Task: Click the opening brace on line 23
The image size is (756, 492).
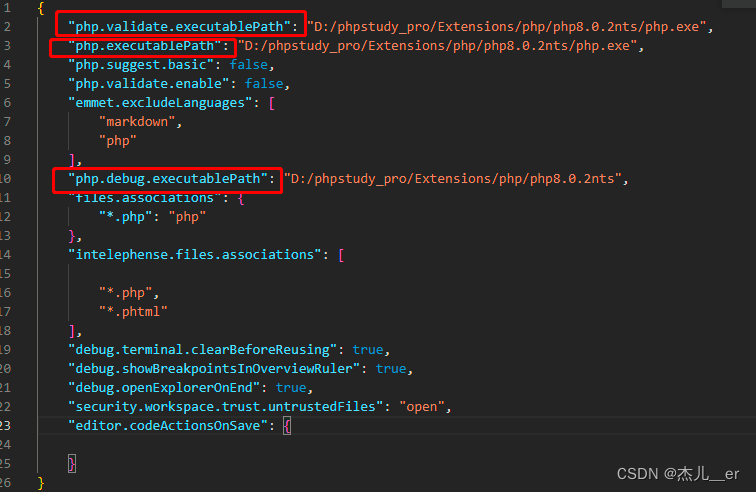Action: click(x=287, y=426)
